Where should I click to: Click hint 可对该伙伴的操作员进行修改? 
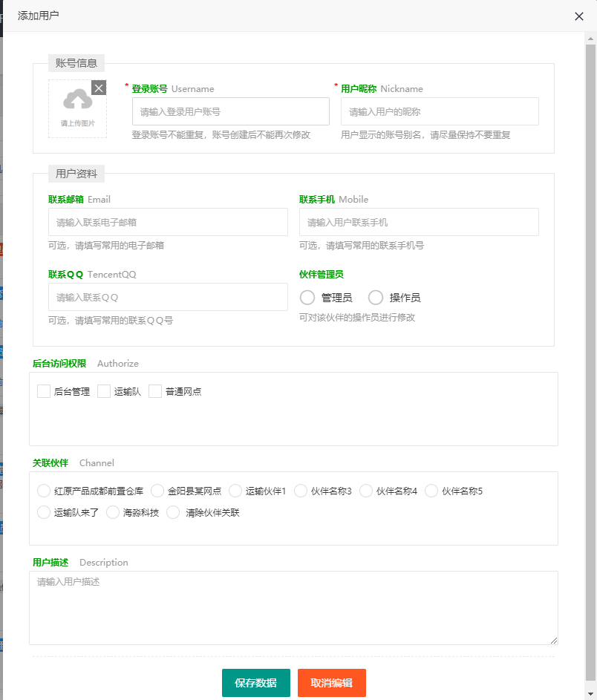[357, 318]
